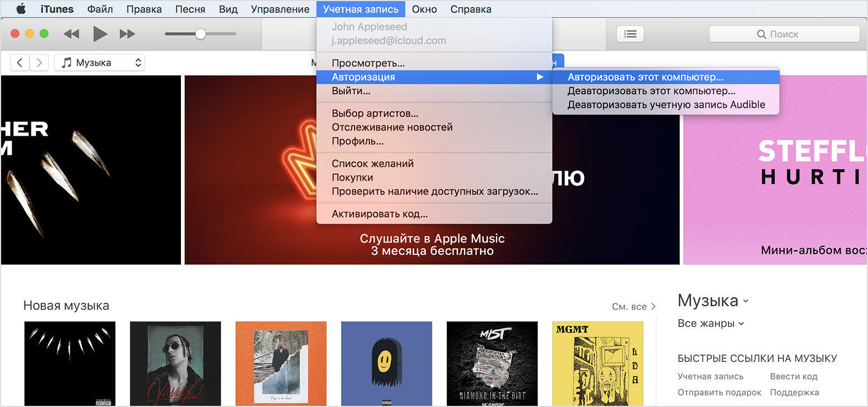Open MIST Diamond in the Dirt album
The image size is (868, 407).
tap(492, 364)
